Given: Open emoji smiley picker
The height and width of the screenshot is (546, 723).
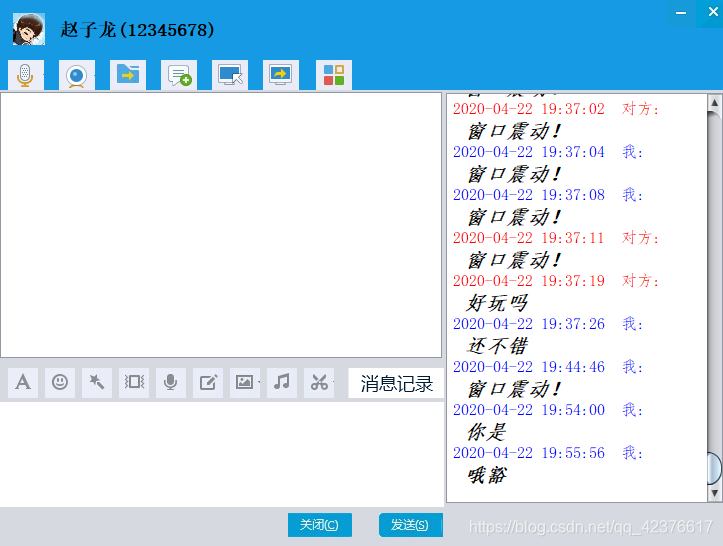Looking at the screenshot, I should pos(60,383).
